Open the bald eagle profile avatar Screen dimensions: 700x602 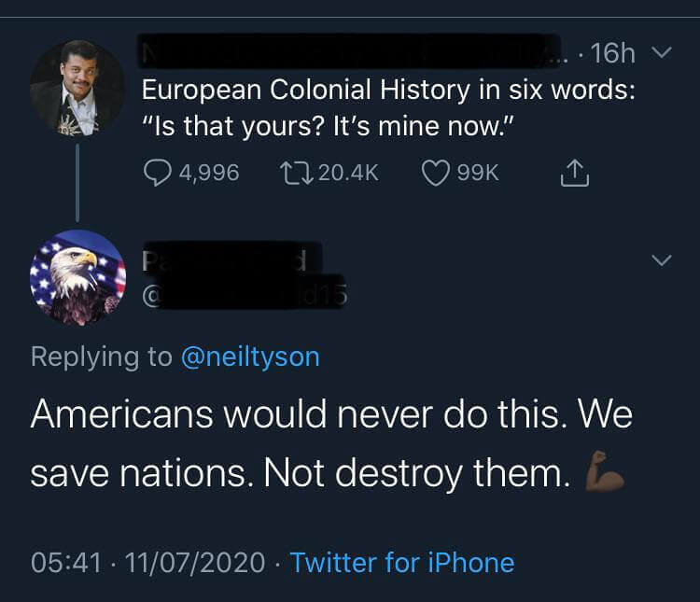coord(77,276)
